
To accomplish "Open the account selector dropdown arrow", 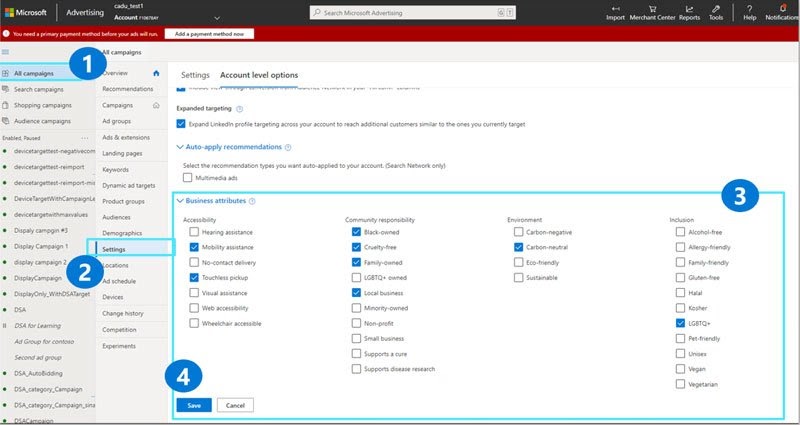I will [217, 18].
